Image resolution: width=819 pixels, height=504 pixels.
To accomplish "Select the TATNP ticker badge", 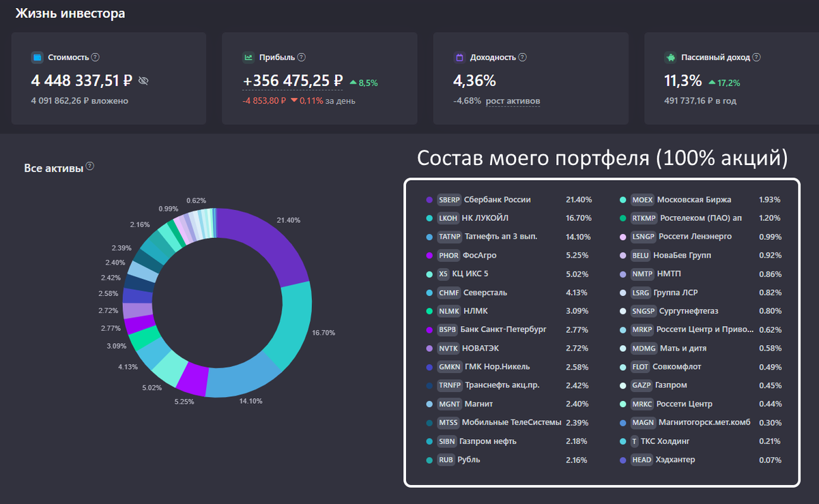I will click(450, 237).
